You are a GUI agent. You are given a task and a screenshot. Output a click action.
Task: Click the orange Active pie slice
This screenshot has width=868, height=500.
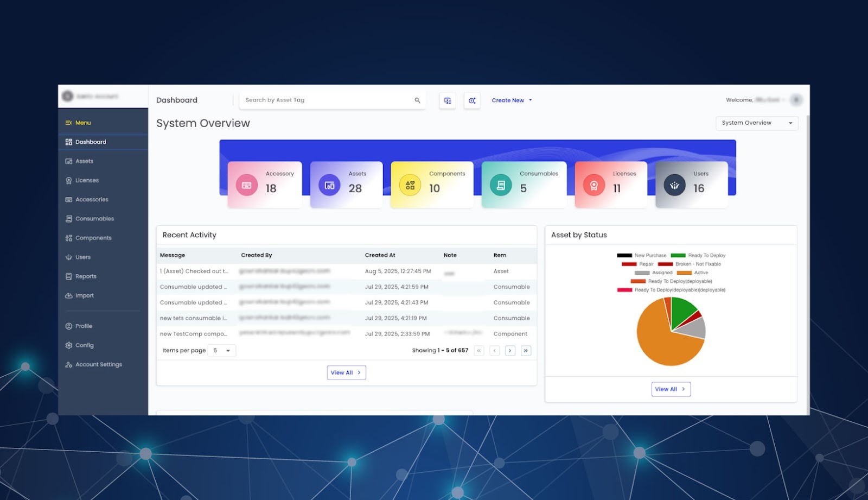(661, 342)
